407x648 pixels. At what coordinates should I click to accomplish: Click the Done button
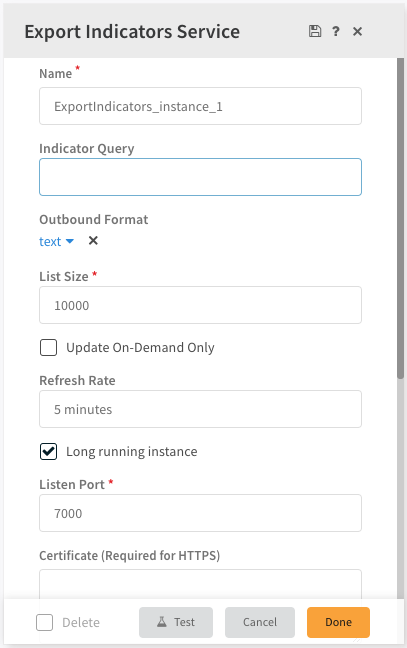338,622
